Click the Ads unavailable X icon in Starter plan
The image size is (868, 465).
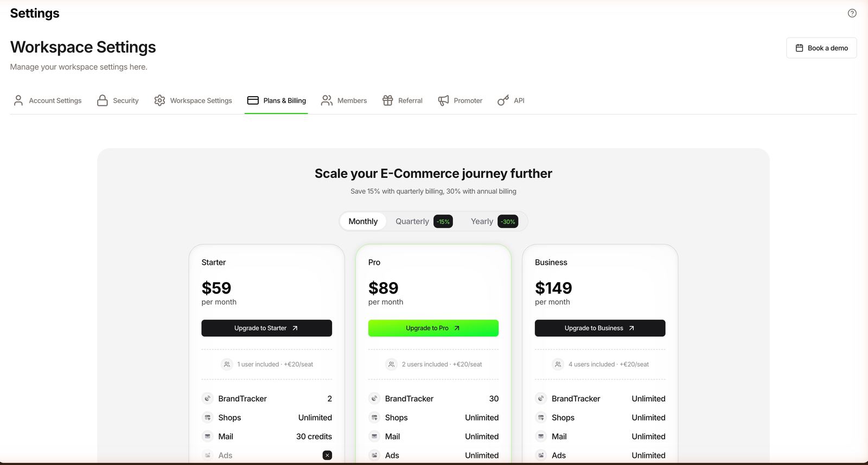point(327,455)
